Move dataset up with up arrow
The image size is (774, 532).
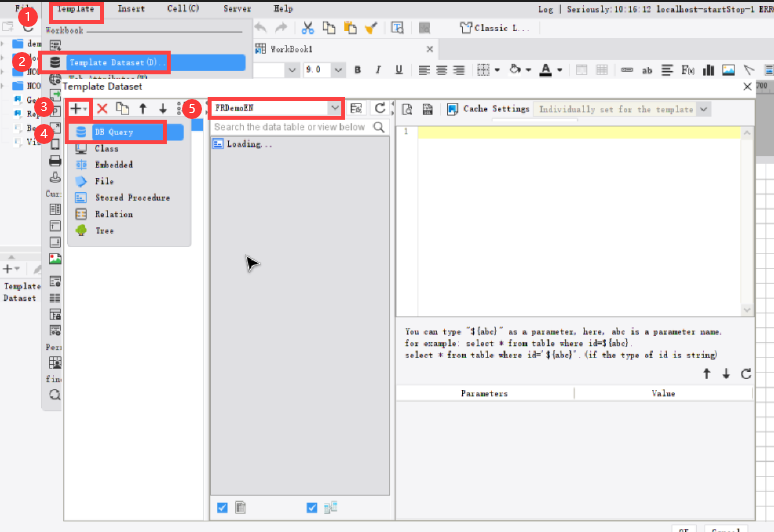tap(143, 109)
